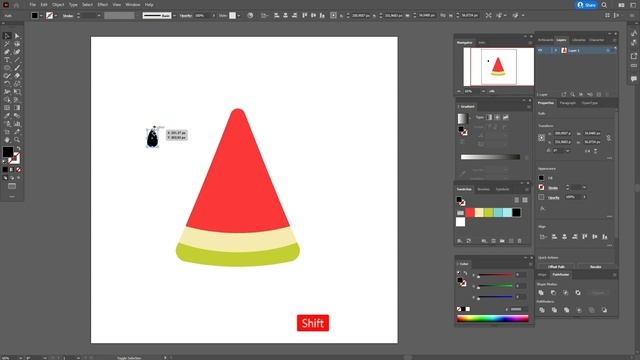Toggle constrain width and height proportions link
Viewport: 640px width, 360px height.
(x=609, y=138)
